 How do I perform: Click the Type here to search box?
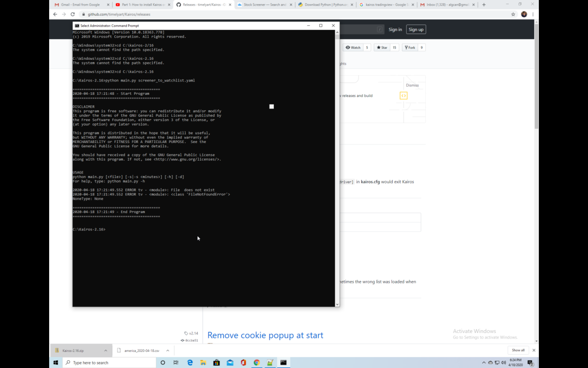pyautogui.click(x=109, y=363)
